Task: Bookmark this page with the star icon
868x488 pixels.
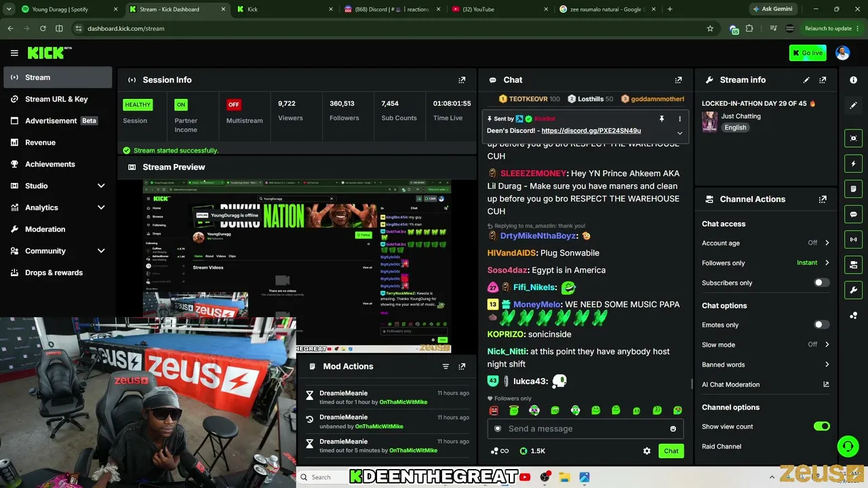Action: (710, 28)
